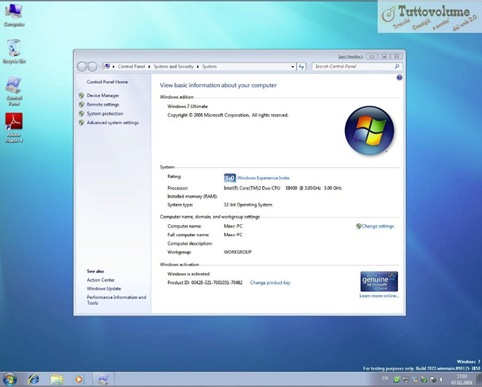Select the Recycle Bin desktop icon
The height and width of the screenshot is (387, 482).
[14, 51]
